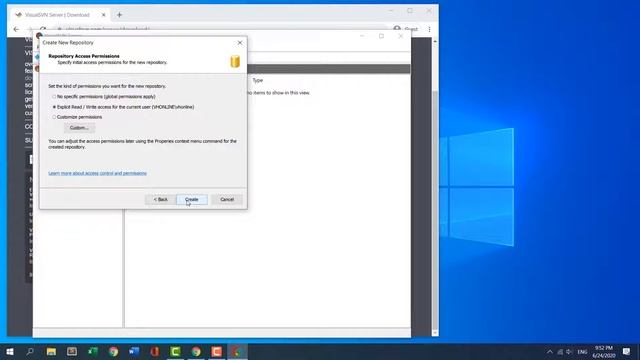The image size is (640, 360).
Task: Close the Create New Repository dialog
Action: [240, 42]
